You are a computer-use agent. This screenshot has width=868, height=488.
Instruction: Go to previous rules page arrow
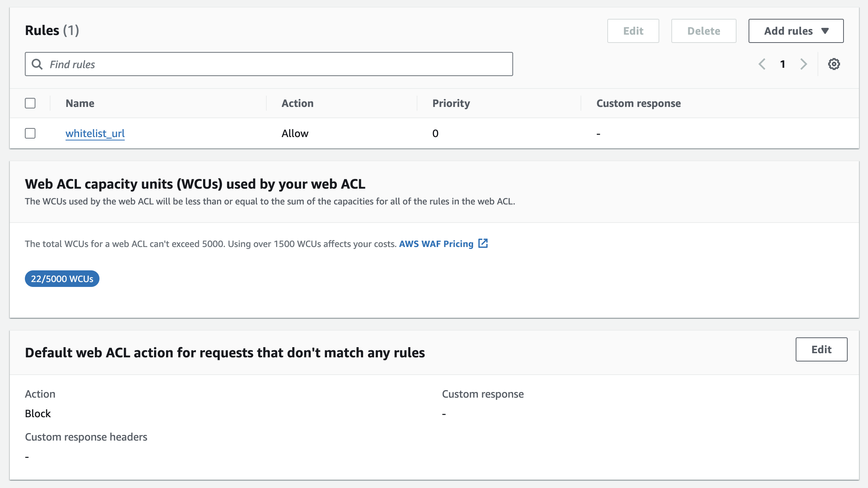click(x=762, y=64)
